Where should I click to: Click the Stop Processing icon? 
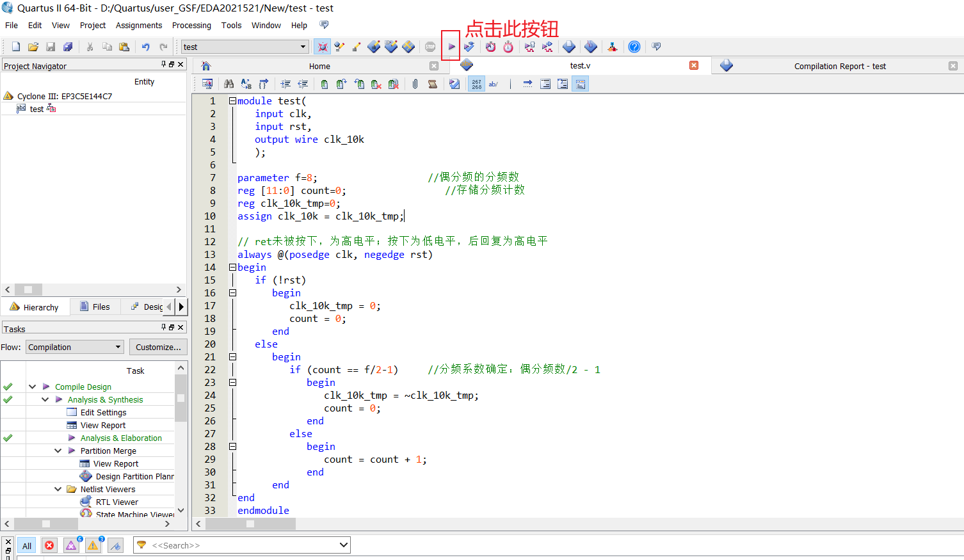pyautogui.click(x=430, y=47)
